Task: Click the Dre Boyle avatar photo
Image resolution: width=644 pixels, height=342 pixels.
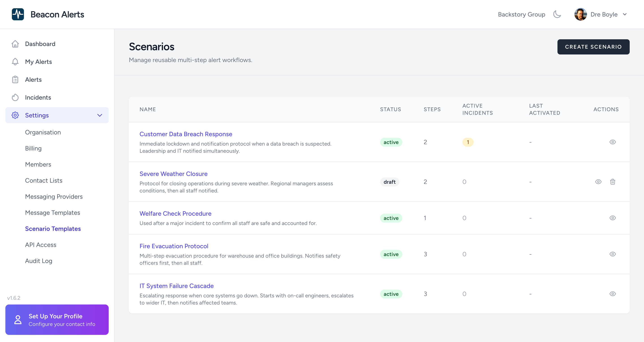Action: (580, 14)
